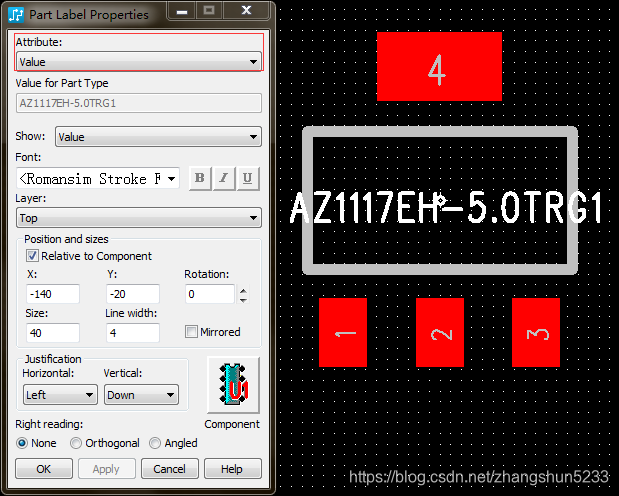
Task: Click the Y position field
Action: [x=133, y=294]
